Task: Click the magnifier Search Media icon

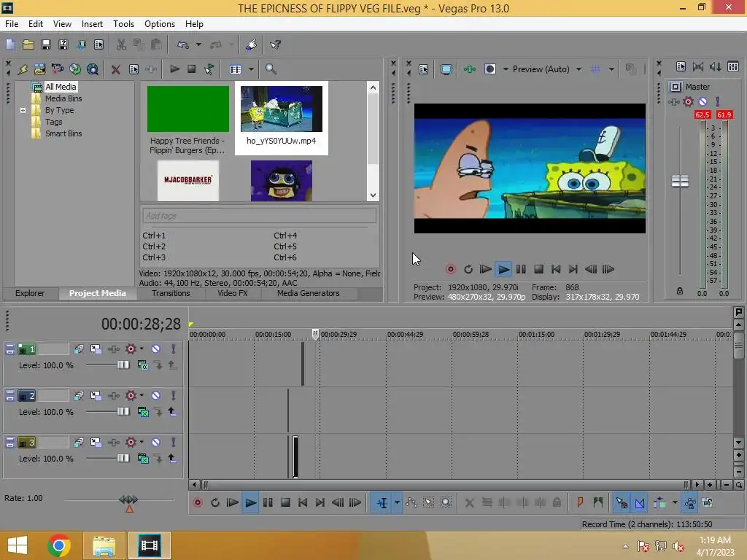Action: 271,69
